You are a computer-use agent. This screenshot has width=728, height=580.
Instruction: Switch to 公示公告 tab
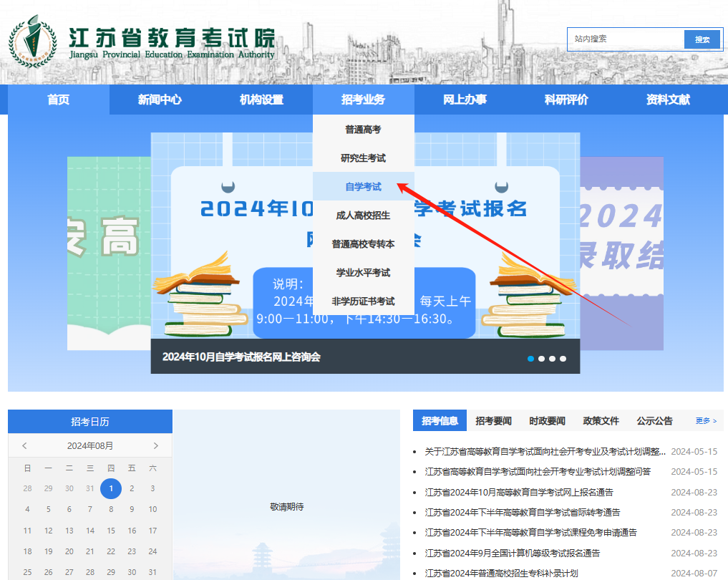tap(654, 421)
